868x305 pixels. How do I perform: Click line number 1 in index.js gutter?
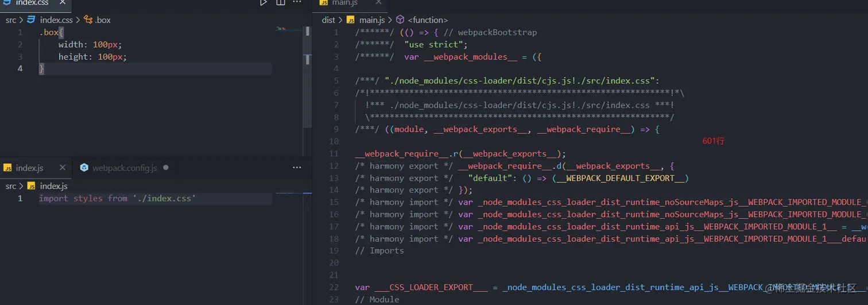click(20, 198)
